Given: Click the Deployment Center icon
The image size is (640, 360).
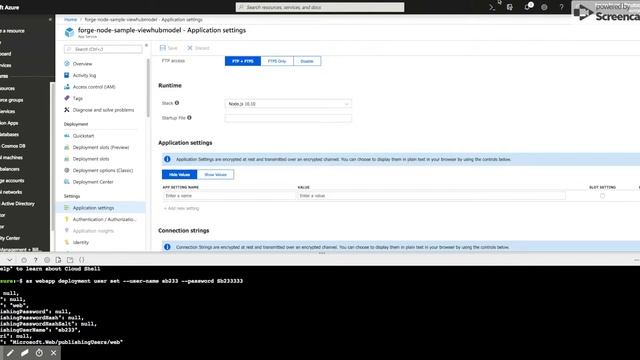Looking at the screenshot, I should [x=67, y=182].
